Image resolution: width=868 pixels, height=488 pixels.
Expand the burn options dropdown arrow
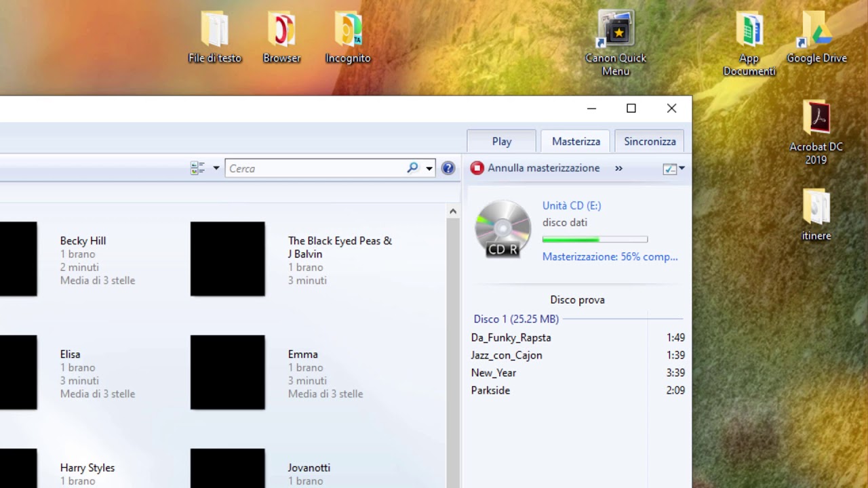682,168
